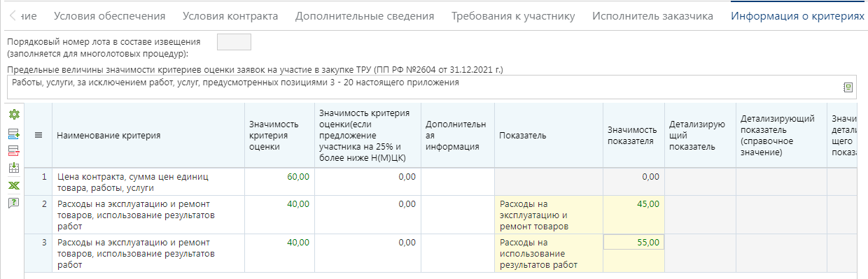Select the 55,00 indicator significance cell
Viewport: 868px width, 279px height.
(x=633, y=243)
